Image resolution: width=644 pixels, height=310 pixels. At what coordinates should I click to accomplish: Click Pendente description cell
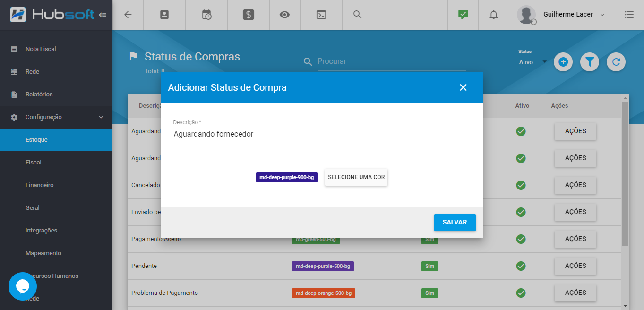pyautogui.click(x=144, y=266)
